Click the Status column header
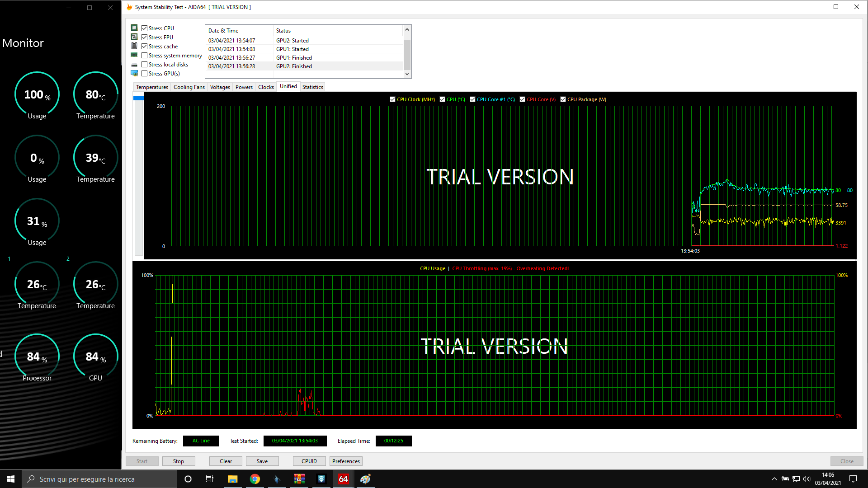 [338, 30]
